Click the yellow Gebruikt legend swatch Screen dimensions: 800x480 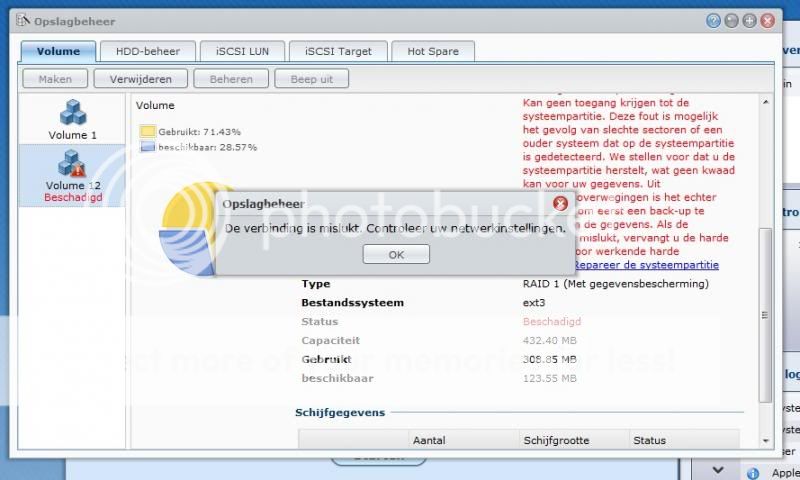(x=147, y=131)
